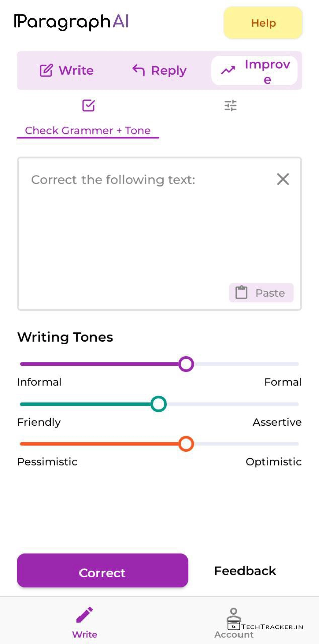The image size is (319, 644).
Task: Click the Optimistic end of the orange slider track
Action: [x=296, y=444]
